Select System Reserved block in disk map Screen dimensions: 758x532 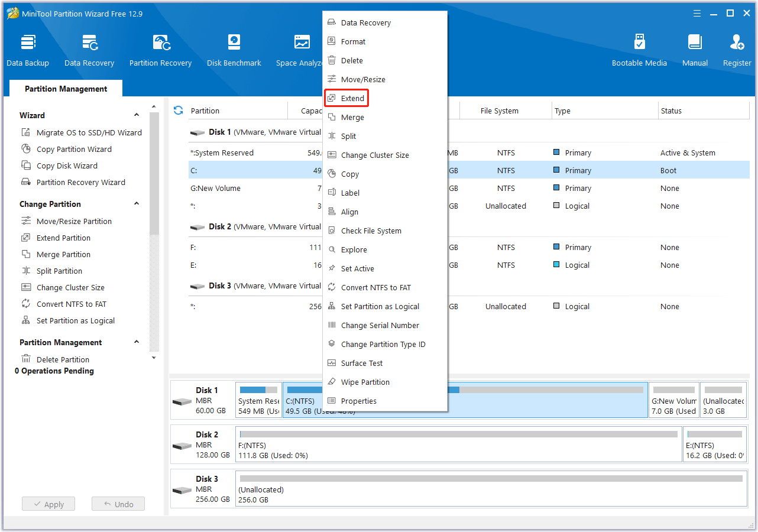[x=258, y=400]
